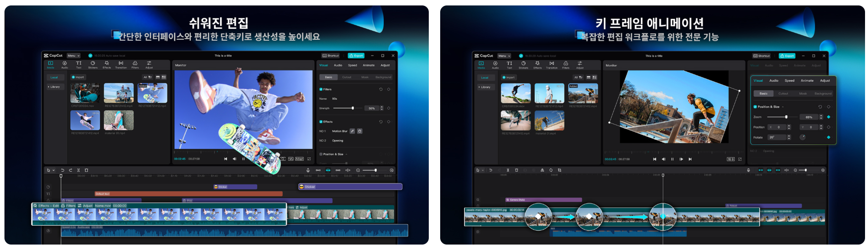Switch to Speed tab in left inspector panel
The width and height of the screenshot is (868, 250).
352,65
